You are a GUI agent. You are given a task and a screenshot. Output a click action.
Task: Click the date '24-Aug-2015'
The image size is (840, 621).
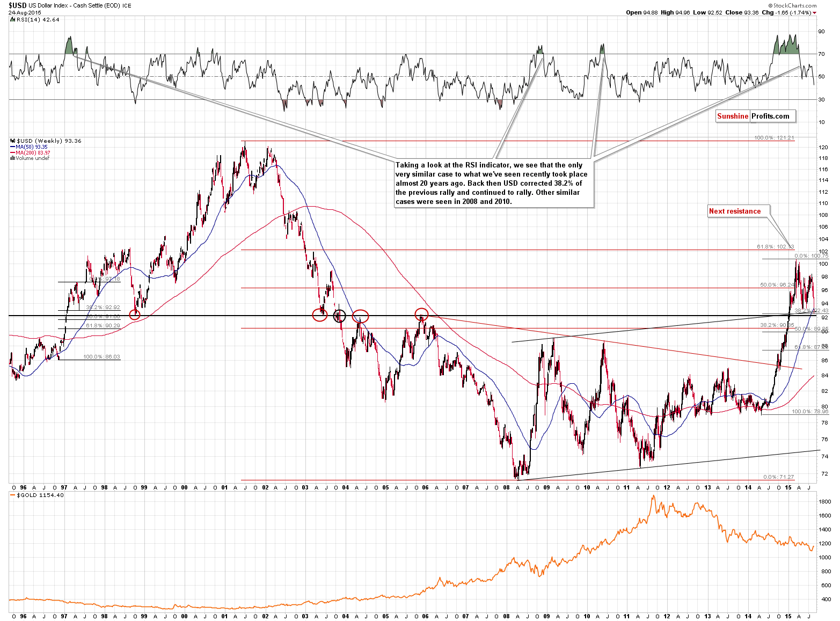point(25,12)
